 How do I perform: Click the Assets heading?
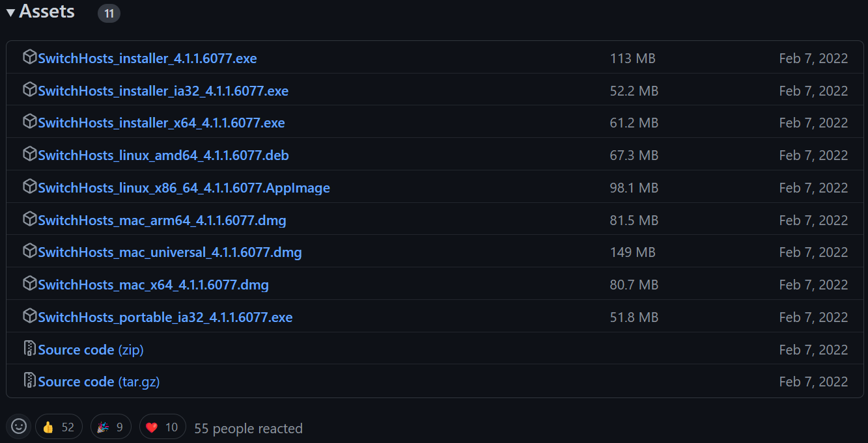47,12
